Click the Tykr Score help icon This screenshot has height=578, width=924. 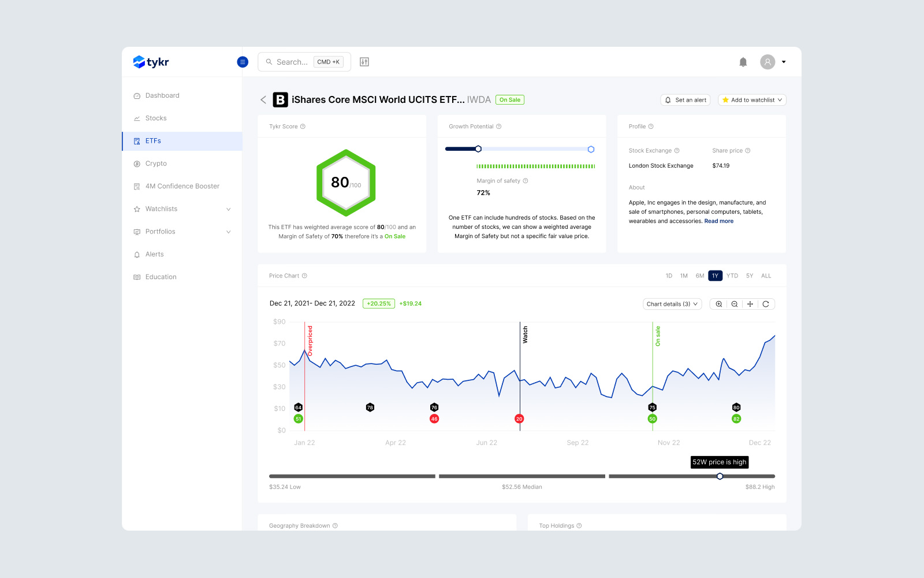pos(303,127)
